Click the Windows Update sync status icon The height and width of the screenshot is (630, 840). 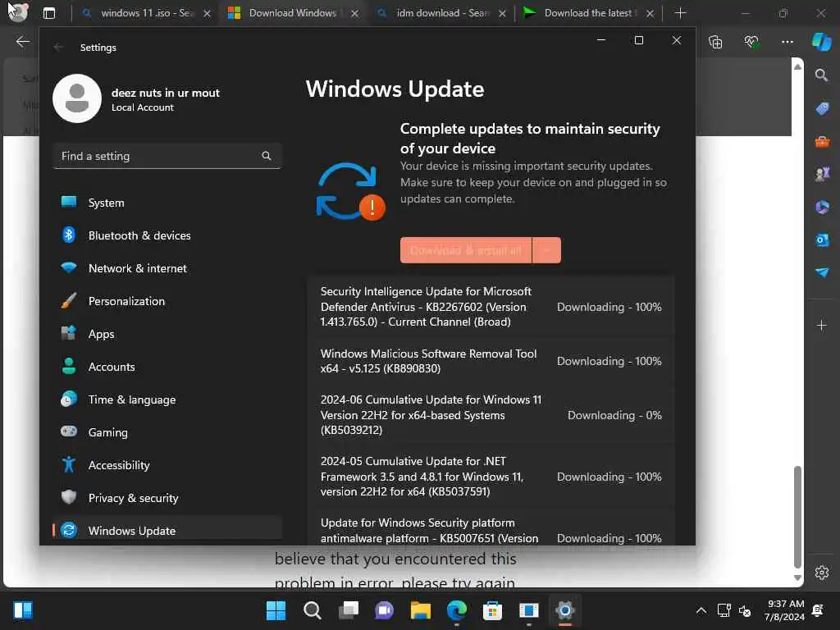tap(350, 192)
